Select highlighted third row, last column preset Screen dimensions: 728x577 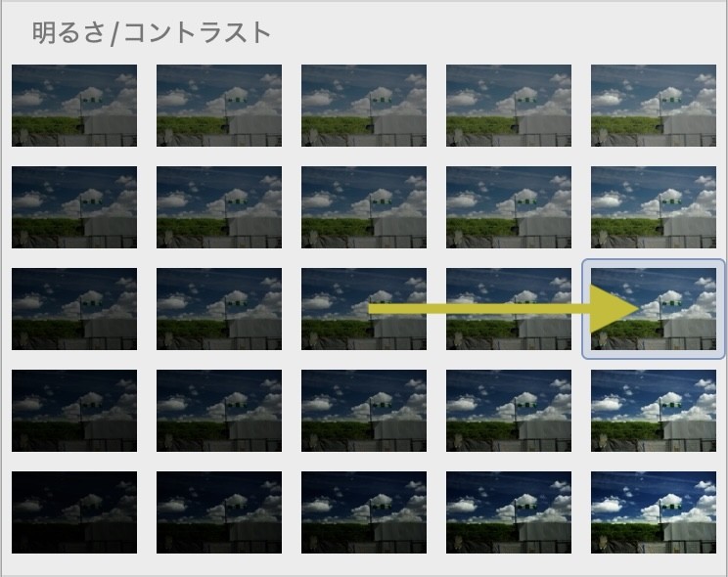[654, 309]
